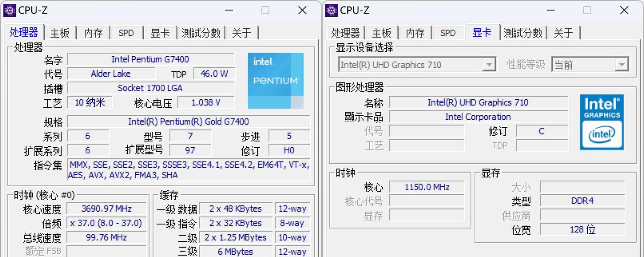Click the 10-way value for 二级 cache

[293, 238]
